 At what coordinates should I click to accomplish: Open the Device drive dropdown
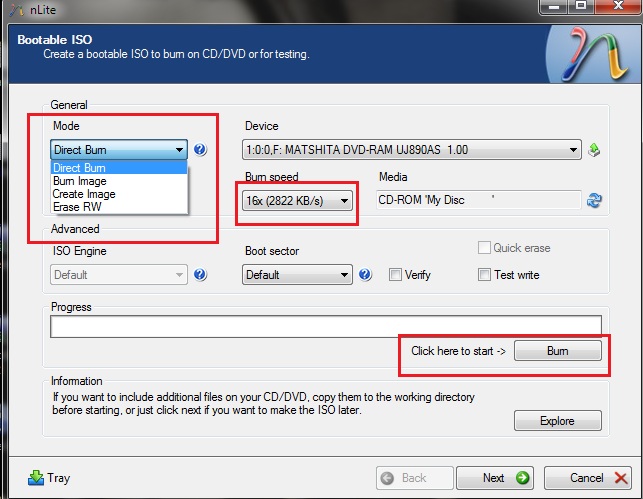click(412, 150)
